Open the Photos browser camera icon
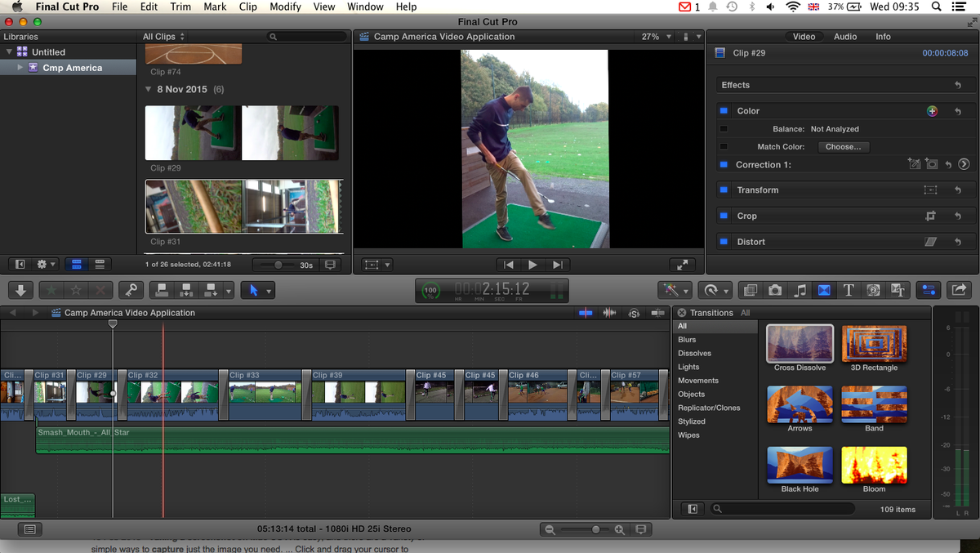 775,290
